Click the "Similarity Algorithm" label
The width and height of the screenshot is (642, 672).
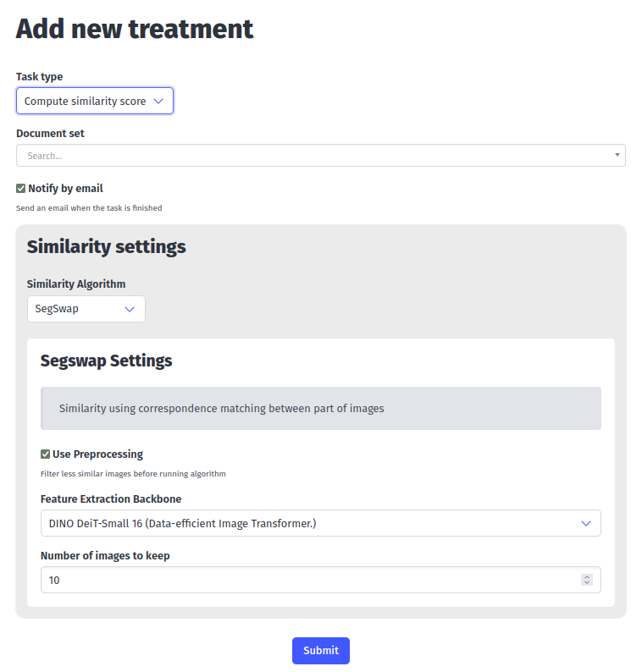[x=76, y=284]
